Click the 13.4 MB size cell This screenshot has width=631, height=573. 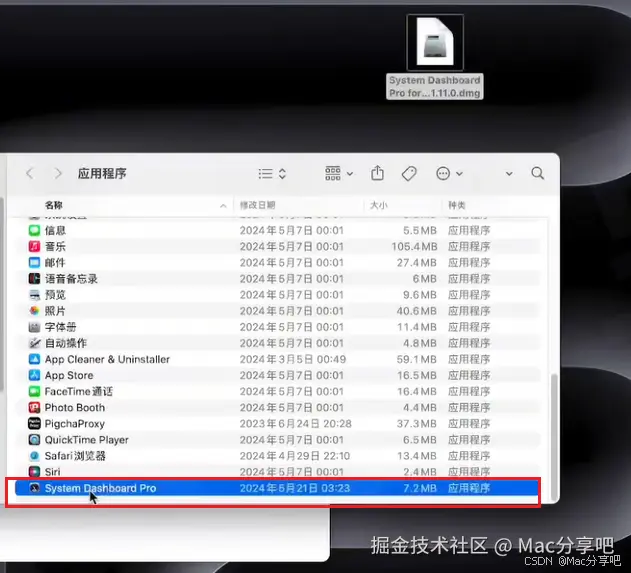click(417, 456)
